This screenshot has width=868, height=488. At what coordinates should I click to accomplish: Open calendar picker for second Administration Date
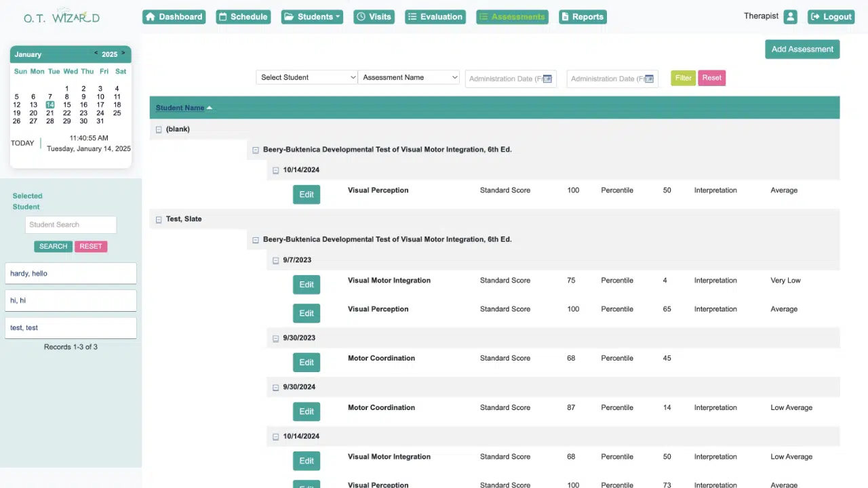click(x=649, y=79)
